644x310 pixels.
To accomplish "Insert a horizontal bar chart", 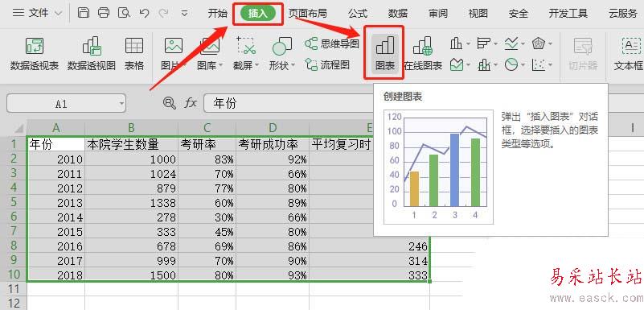I will pyautogui.click(x=484, y=43).
